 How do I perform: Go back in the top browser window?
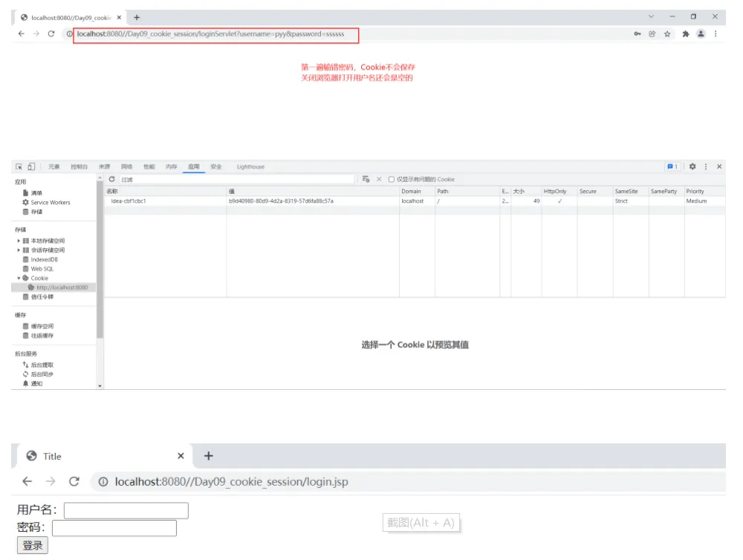coord(22,33)
